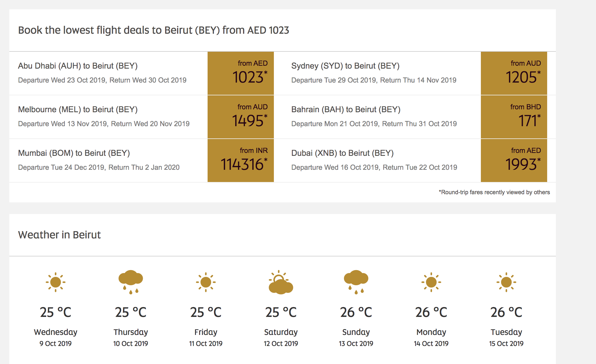
Task: Open Sydney to Beirut flight deal
Action: (345, 66)
